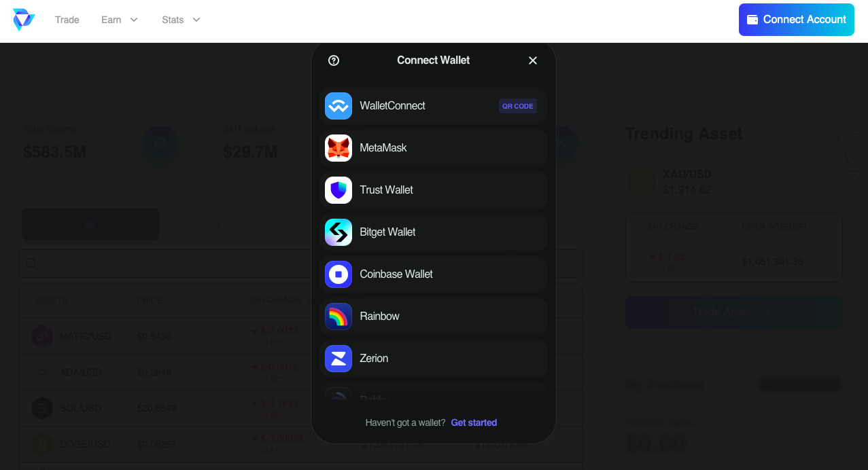Click the WalletConnect logo icon

click(x=338, y=106)
